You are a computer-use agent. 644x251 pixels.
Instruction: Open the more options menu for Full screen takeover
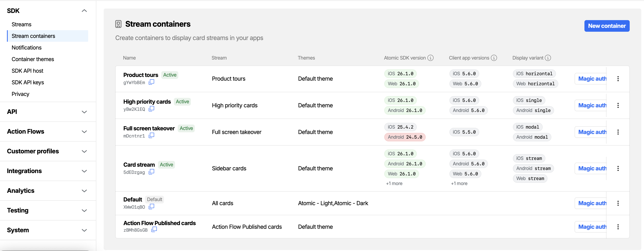click(x=618, y=132)
